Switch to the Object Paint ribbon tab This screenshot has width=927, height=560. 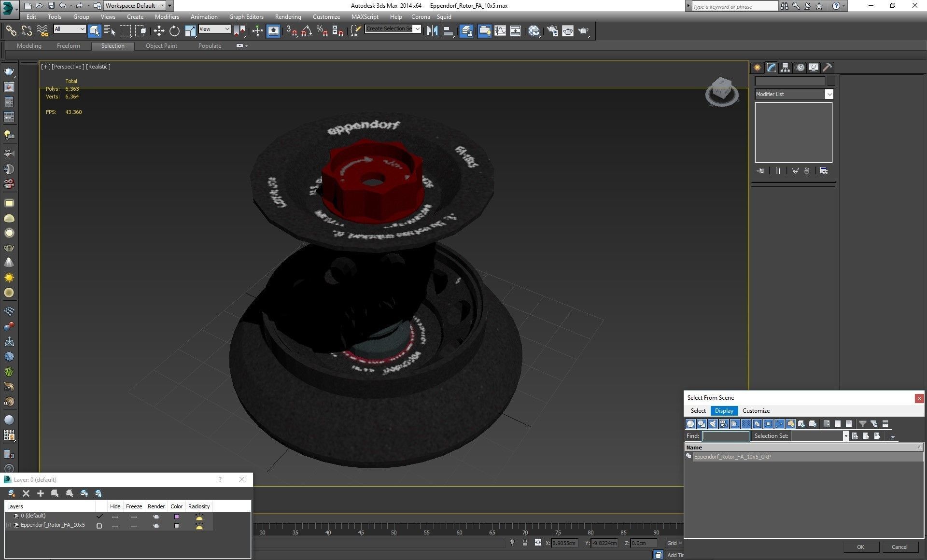pyautogui.click(x=161, y=46)
